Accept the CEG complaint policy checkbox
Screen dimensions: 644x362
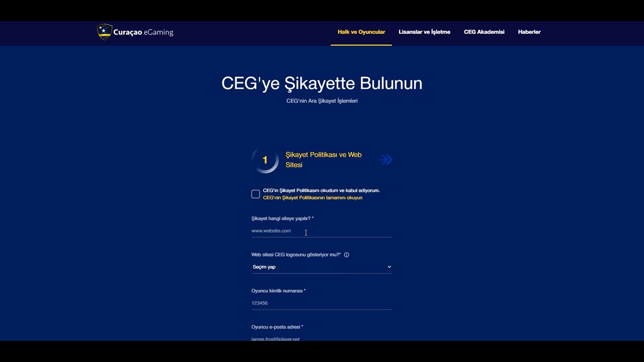pyautogui.click(x=256, y=194)
